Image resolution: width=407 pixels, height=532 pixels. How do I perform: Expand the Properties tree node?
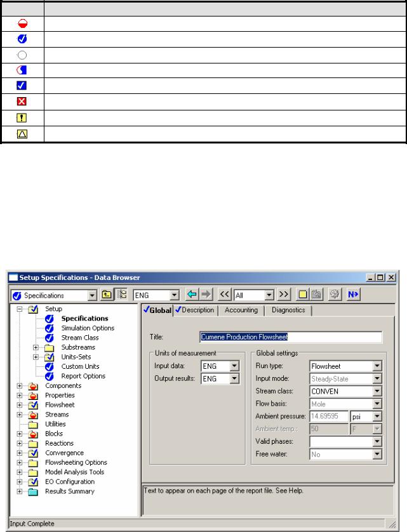20,396
